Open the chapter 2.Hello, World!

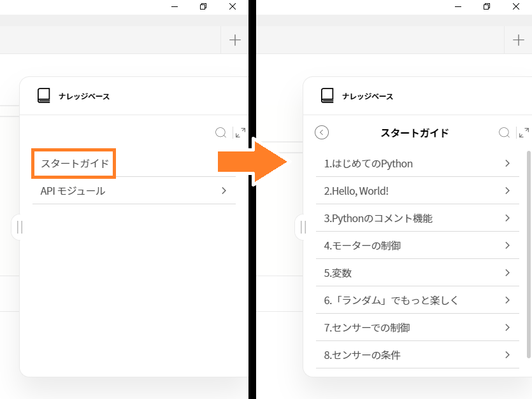pyautogui.click(x=418, y=191)
